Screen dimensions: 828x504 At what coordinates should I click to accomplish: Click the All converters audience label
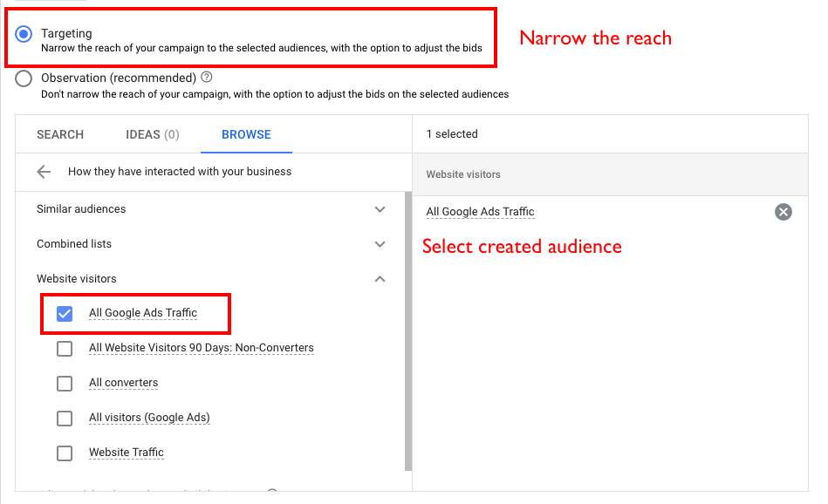pos(123,383)
